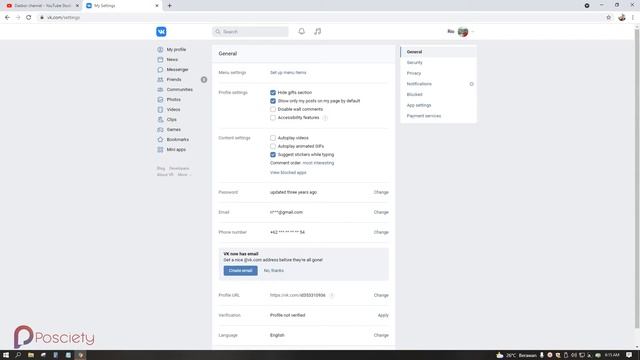Click Mini apps sidebar icon

(160, 149)
